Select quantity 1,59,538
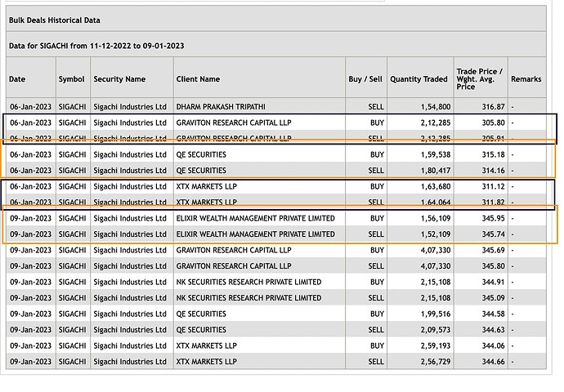The width and height of the screenshot is (564, 392). click(x=436, y=154)
